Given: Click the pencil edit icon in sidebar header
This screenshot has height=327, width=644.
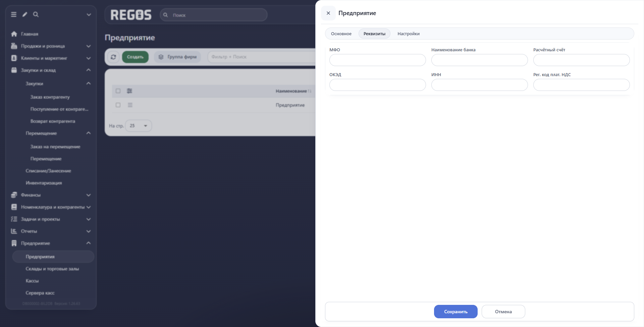Looking at the screenshot, I should click(25, 14).
